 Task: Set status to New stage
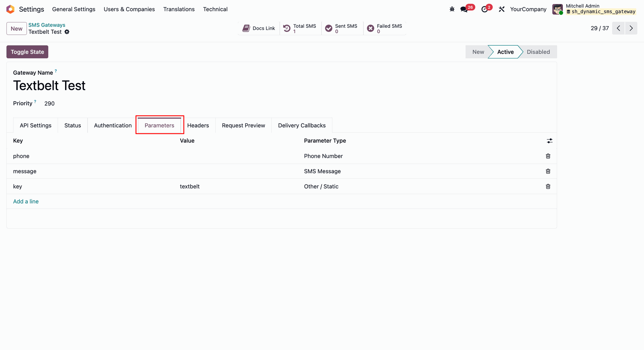tap(478, 52)
